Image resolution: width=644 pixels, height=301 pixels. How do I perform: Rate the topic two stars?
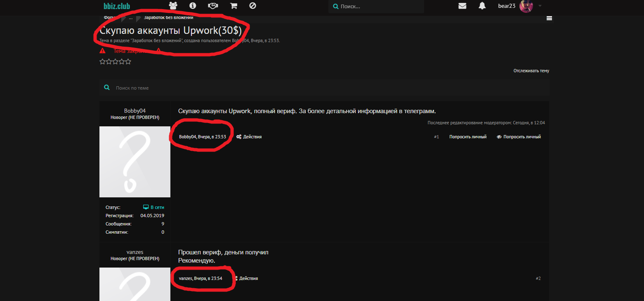click(109, 62)
